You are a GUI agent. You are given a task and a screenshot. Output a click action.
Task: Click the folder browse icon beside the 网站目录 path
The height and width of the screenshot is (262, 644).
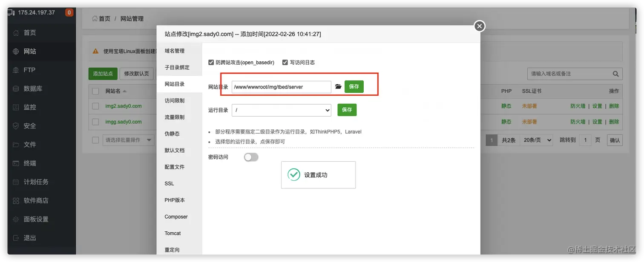[338, 86]
